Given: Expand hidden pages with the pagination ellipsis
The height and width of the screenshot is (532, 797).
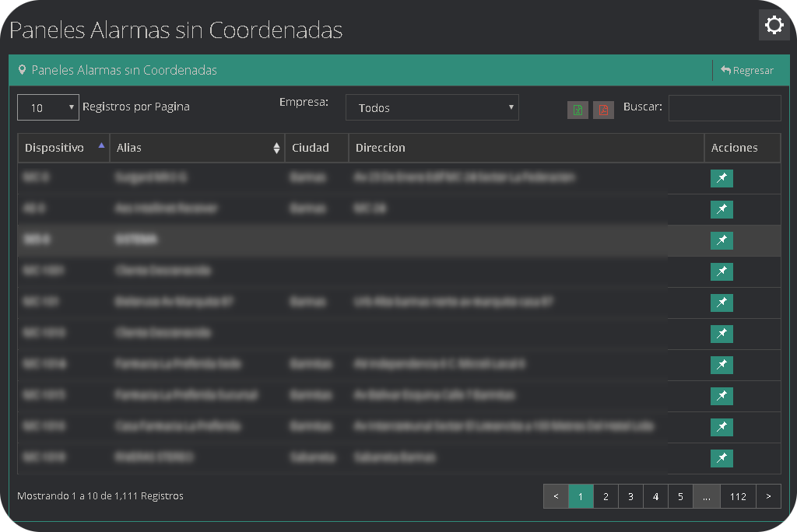Looking at the screenshot, I should [707, 495].
